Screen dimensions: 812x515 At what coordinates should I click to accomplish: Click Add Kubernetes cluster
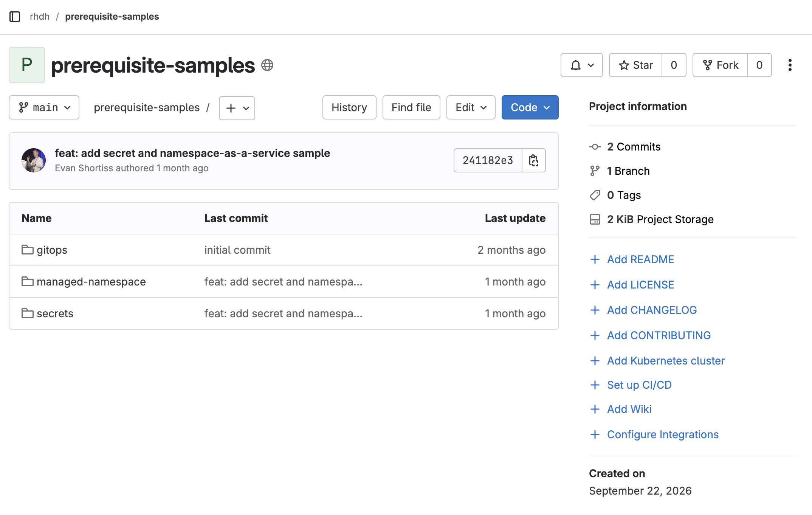click(x=666, y=361)
